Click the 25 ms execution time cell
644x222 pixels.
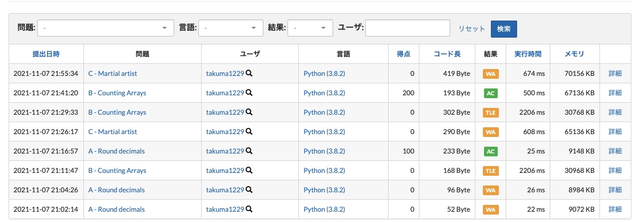pyautogui.click(x=528, y=151)
